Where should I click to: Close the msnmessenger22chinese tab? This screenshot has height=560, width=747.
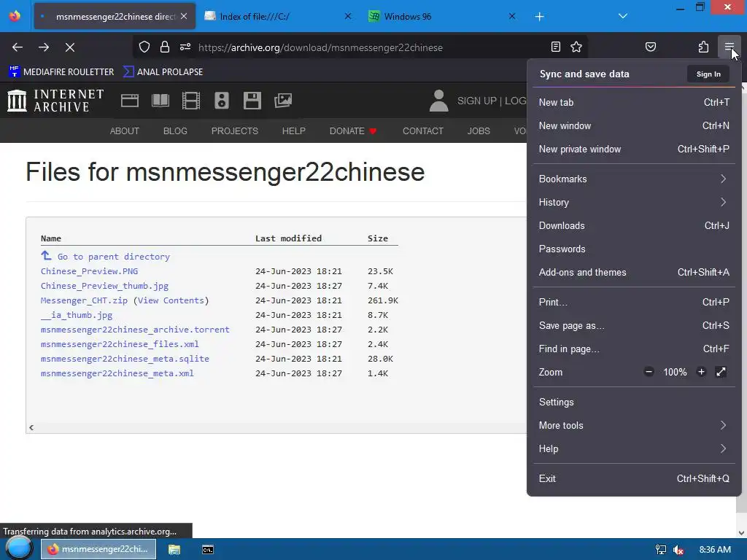(184, 16)
